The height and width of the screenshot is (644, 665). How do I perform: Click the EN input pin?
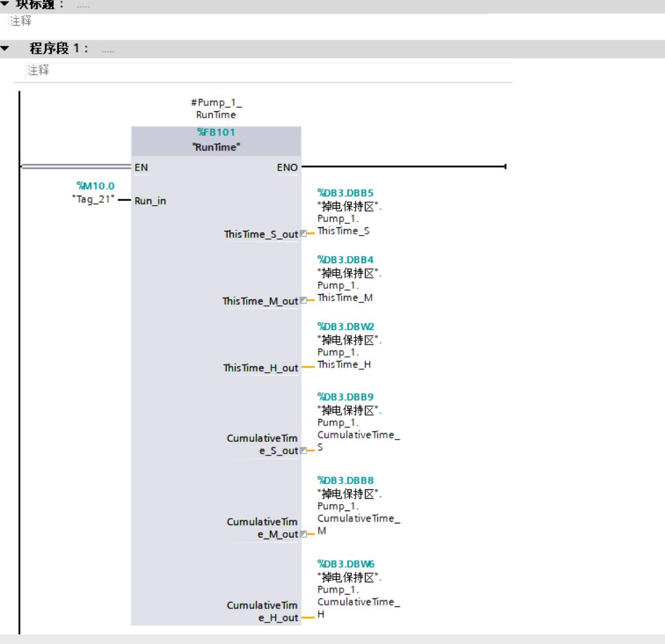click(x=141, y=168)
